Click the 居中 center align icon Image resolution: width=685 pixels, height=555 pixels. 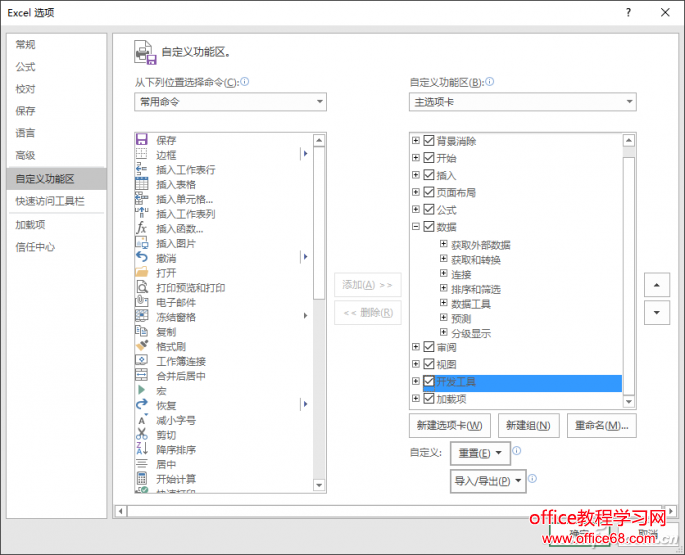(142, 463)
